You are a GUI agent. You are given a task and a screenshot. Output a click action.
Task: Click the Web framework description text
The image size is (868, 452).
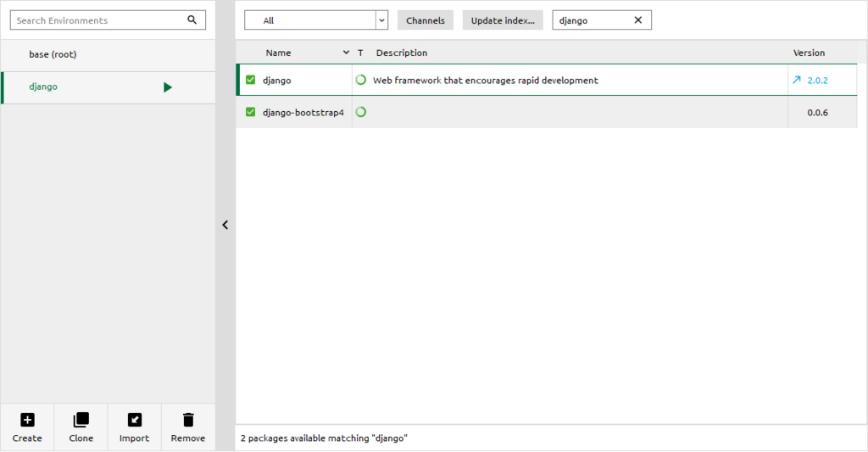(x=486, y=81)
